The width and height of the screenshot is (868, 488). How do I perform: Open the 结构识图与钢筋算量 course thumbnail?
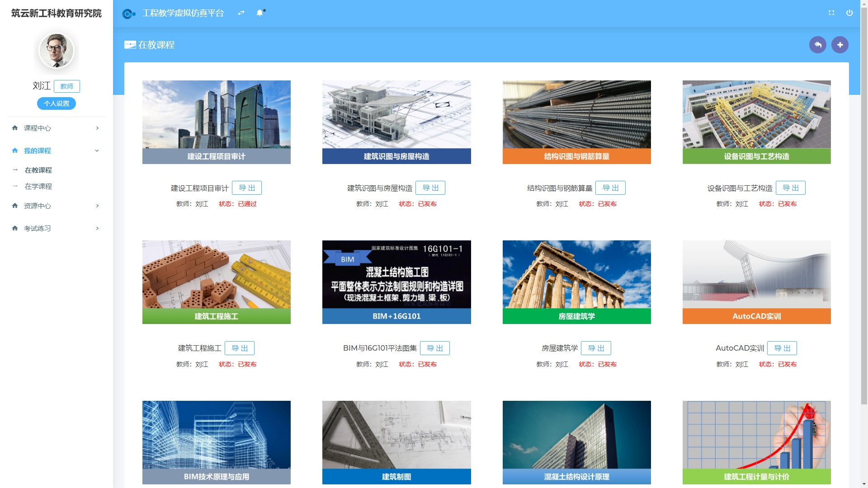click(x=577, y=122)
